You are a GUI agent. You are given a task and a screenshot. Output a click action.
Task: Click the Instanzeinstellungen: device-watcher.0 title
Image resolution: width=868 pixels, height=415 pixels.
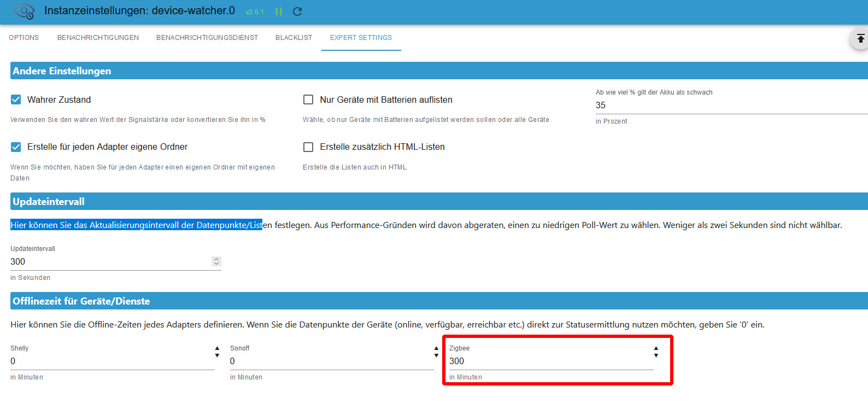pyautogui.click(x=139, y=10)
